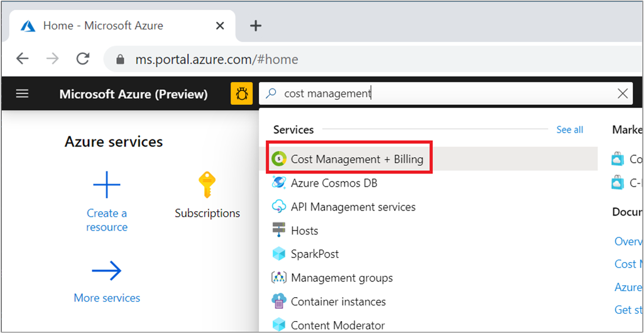Open API Management services result
Image resolution: width=644 pixels, height=333 pixels.
coord(352,207)
